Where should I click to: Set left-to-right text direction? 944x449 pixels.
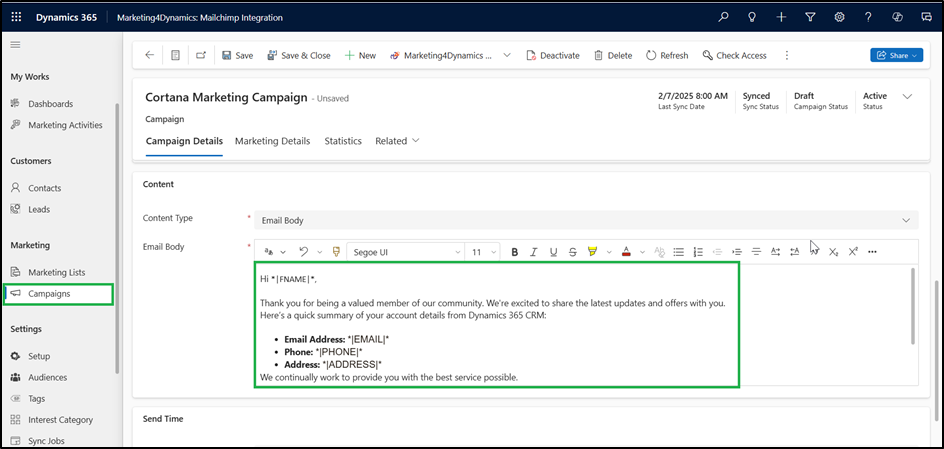775,252
